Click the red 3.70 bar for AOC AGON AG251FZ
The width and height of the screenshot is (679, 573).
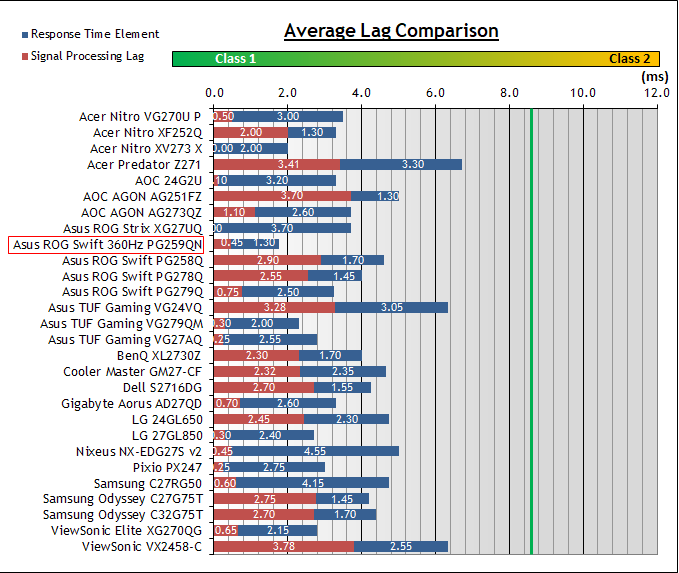tap(282, 196)
